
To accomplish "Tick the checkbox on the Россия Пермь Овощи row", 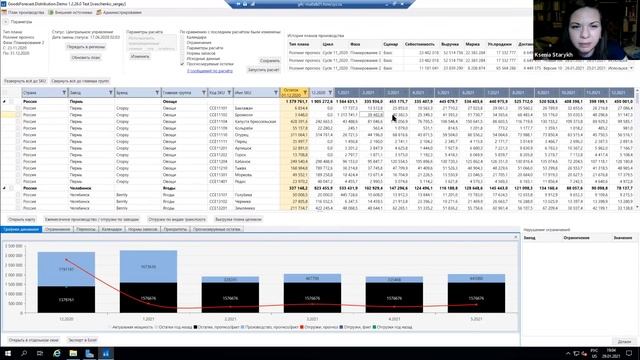I will [11, 101].
